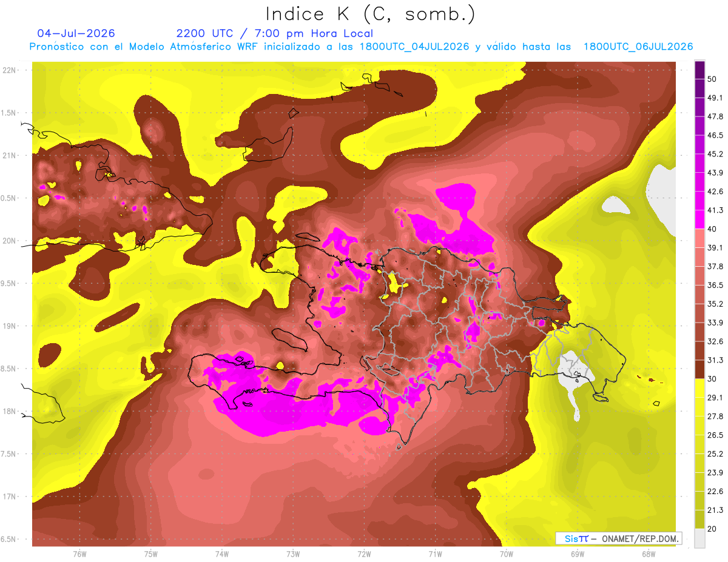Pick the dark purple swatch above legend value 50
Viewport: 728px width, 562px height.
[x=700, y=70]
